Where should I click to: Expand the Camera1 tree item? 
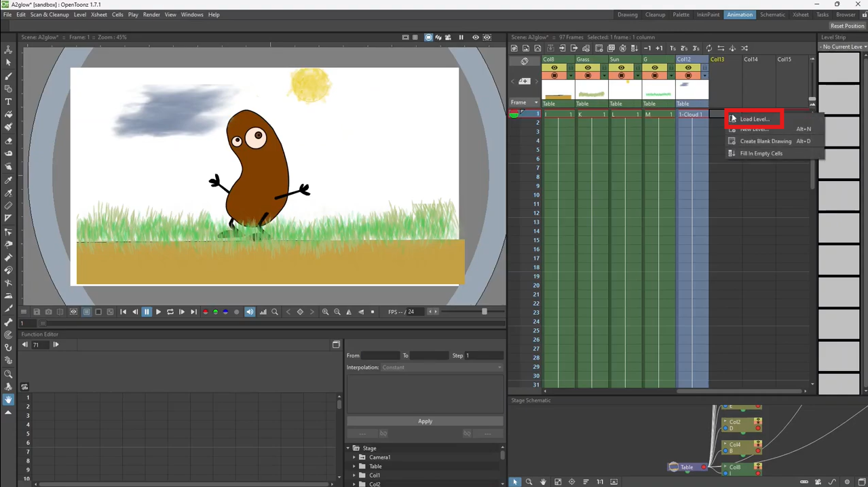coord(354,457)
